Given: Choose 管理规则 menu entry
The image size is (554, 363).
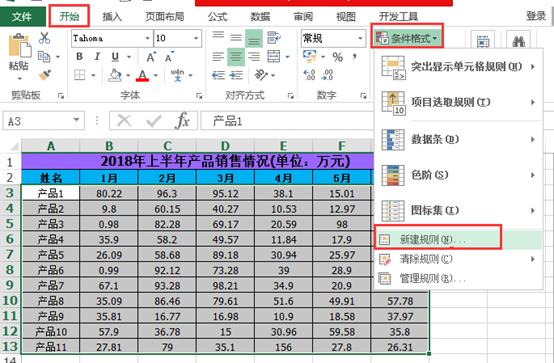Looking at the screenshot, I should 459,279.
